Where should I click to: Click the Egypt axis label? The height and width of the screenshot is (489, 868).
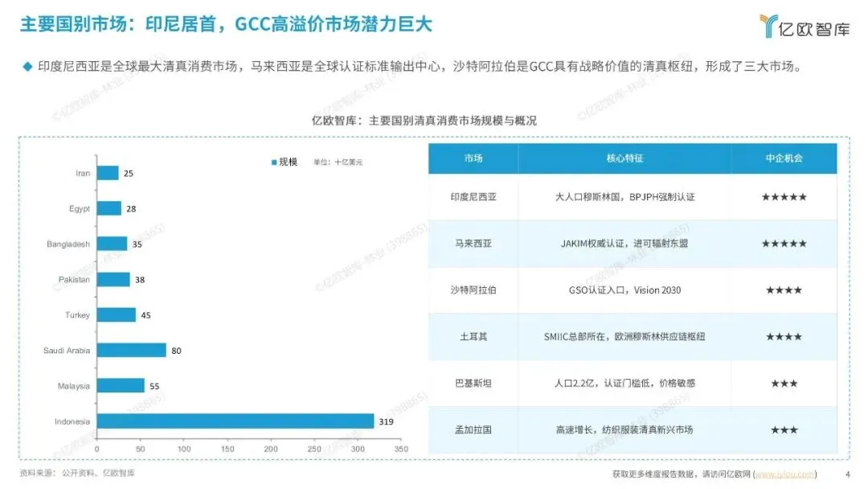(79, 209)
